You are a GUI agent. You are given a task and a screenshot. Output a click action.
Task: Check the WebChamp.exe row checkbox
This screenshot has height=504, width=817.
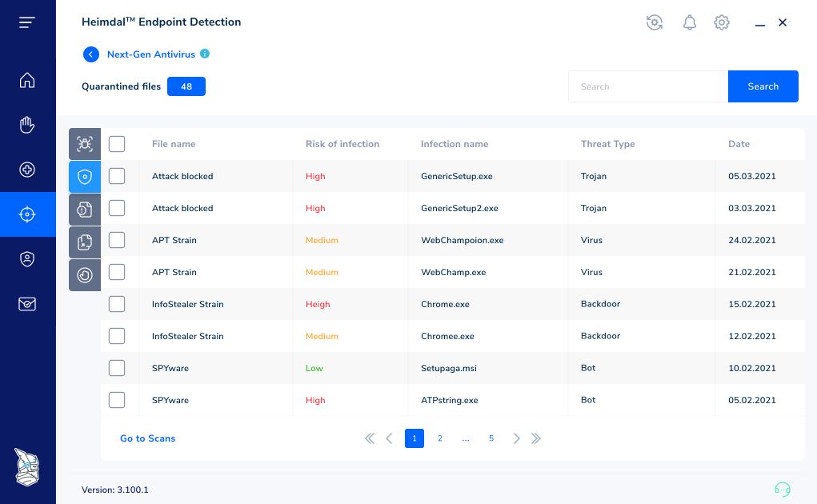coord(117,272)
